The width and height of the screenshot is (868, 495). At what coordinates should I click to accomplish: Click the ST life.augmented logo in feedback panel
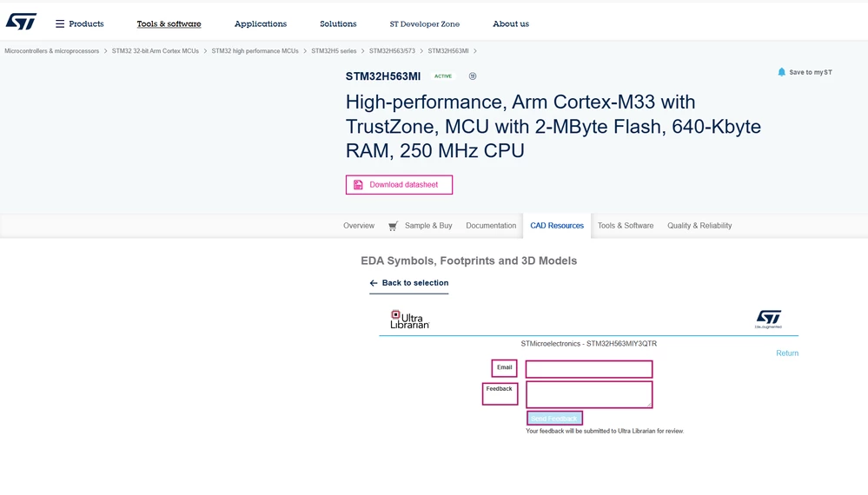[x=768, y=319]
